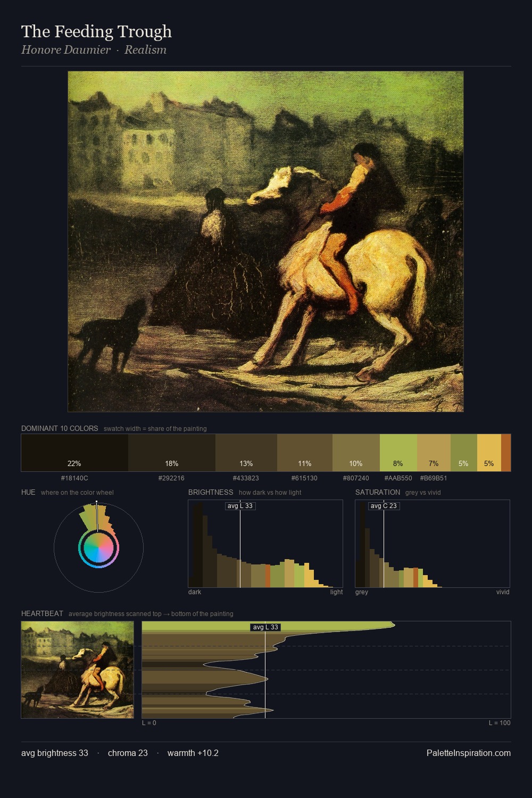Click the avg L 33 label in heartbeat chart
532x798 pixels.
(x=265, y=627)
